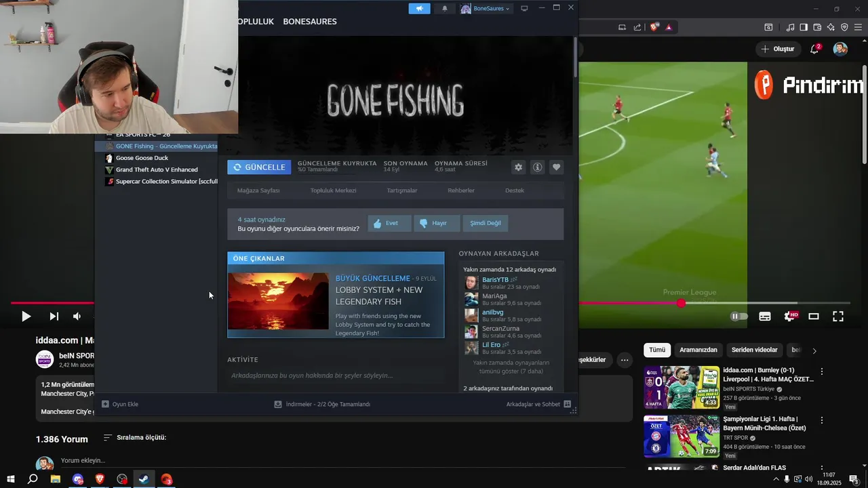Open friend BarisYTB's profile
868x488 pixels.
click(495, 279)
